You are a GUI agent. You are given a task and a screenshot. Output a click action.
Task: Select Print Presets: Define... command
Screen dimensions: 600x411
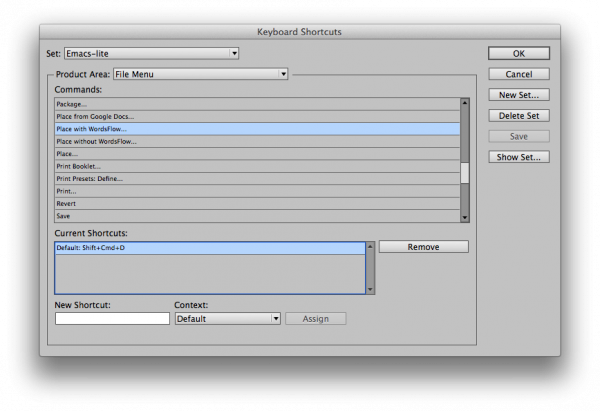[257, 178]
